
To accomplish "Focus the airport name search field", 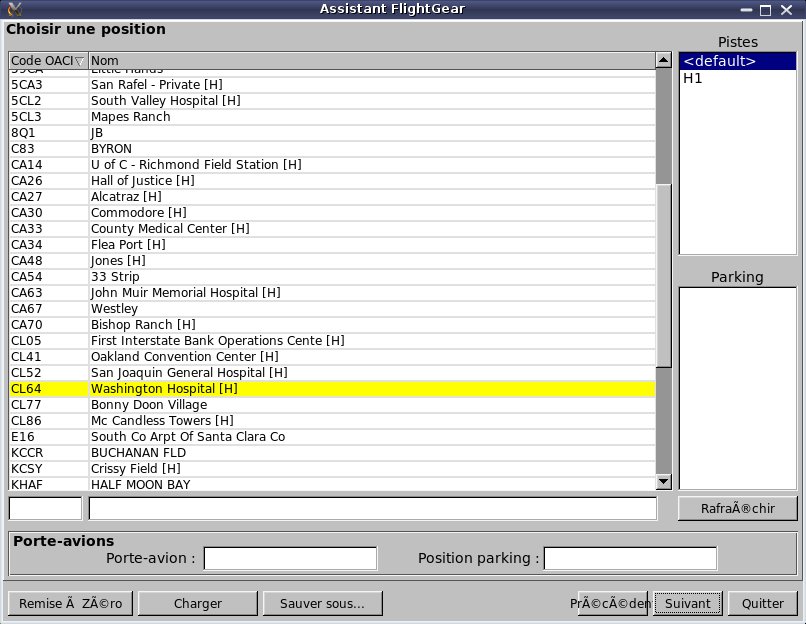I will click(x=373, y=508).
